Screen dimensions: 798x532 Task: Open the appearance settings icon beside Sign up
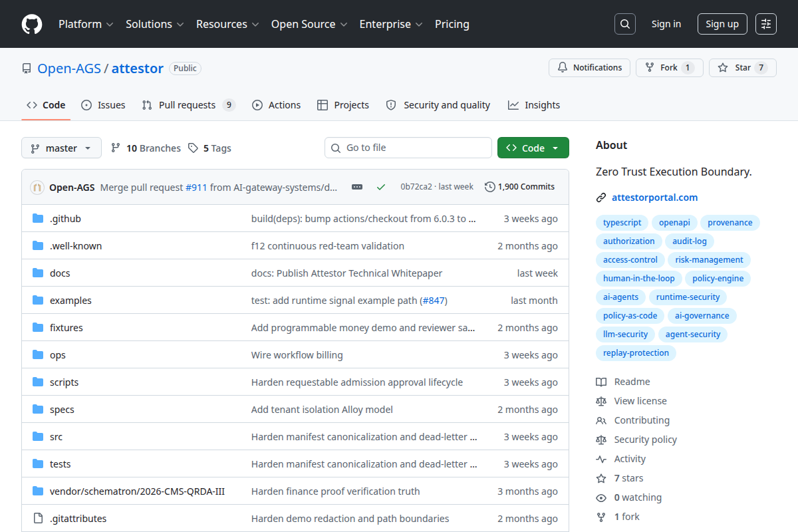tap(766, 24)
